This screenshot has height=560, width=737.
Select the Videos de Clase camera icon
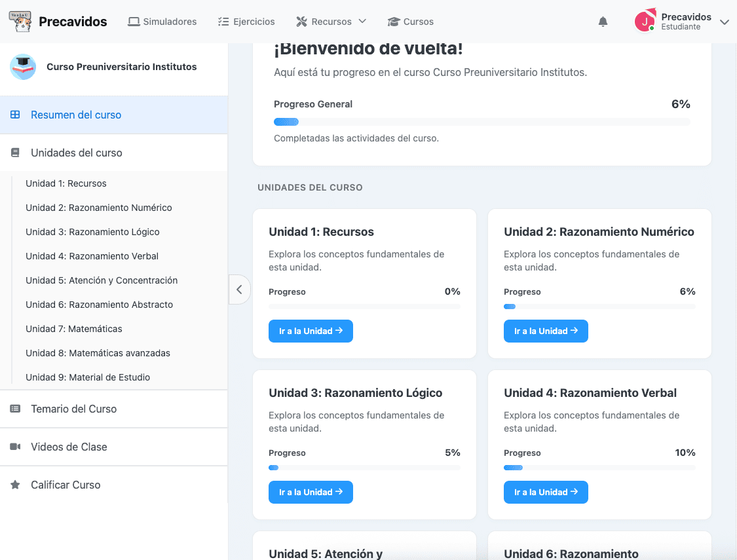[14, 446]
